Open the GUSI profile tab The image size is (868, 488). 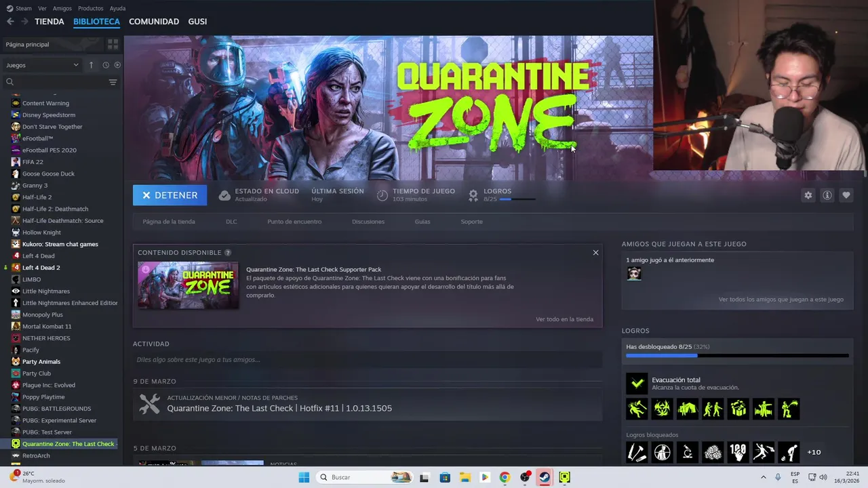197,22
